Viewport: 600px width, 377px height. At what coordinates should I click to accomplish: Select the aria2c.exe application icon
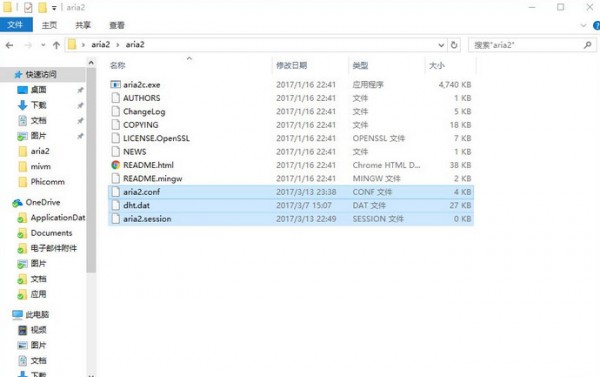pyautogui.click(x=116, y=85)
